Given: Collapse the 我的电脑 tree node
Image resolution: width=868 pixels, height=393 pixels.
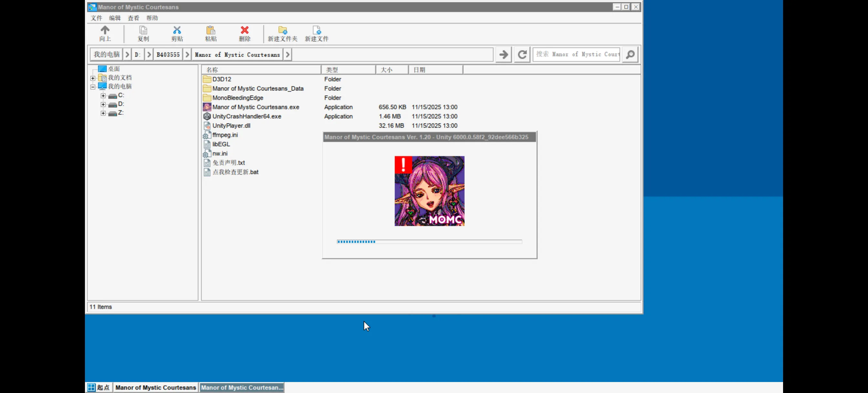Looking at the screenshot, I should pos(93,87).
